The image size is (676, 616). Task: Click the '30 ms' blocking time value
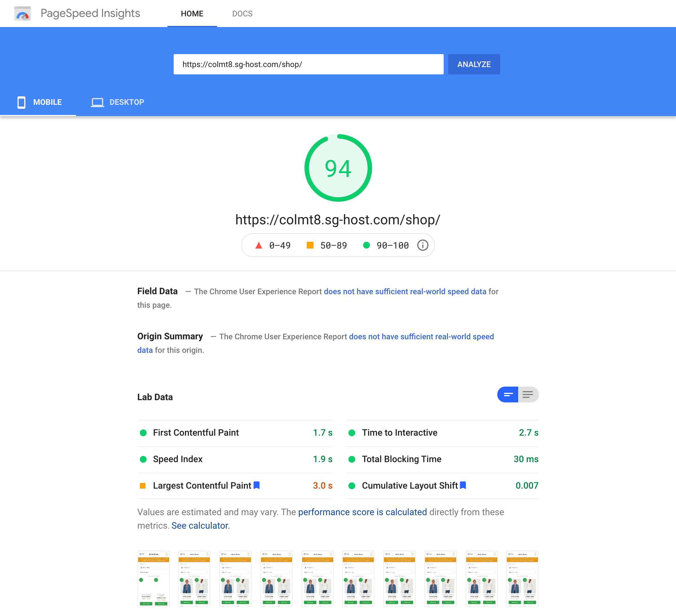click(526, 459)
